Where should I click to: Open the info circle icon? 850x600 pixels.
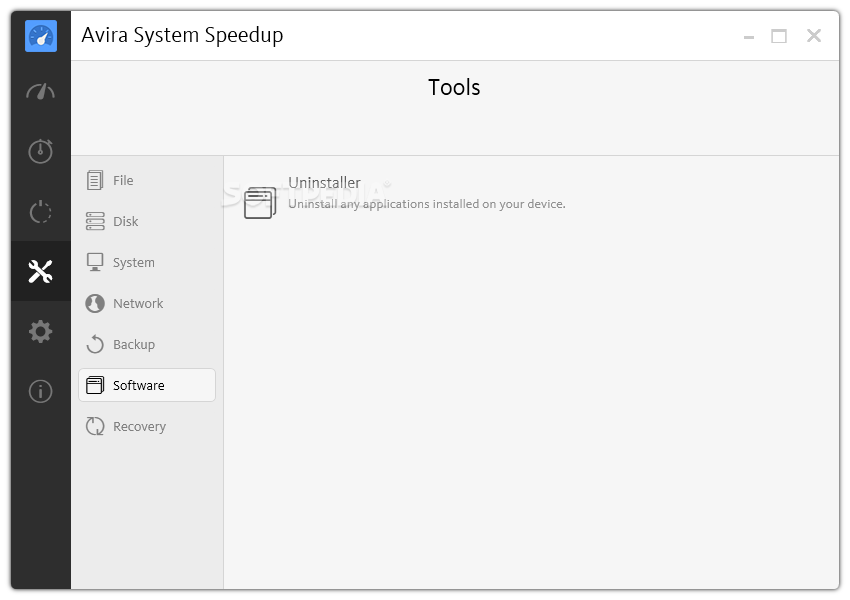[x=41, y=391]
